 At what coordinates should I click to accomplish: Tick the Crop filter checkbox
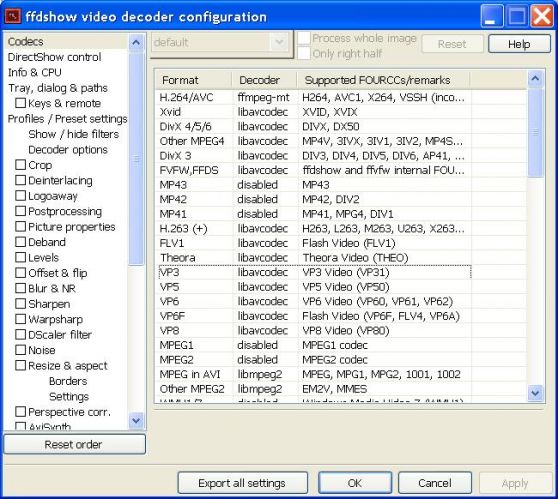20,164
